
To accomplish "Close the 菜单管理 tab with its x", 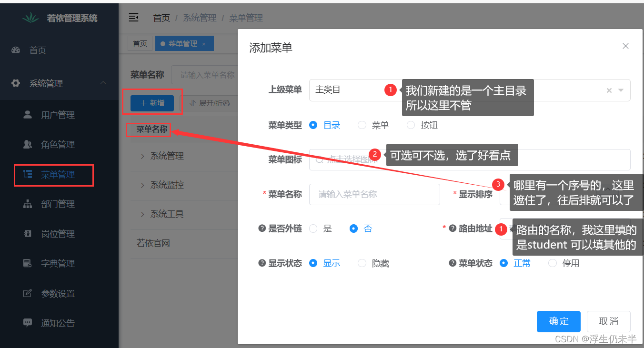I will tap(204, 44).
